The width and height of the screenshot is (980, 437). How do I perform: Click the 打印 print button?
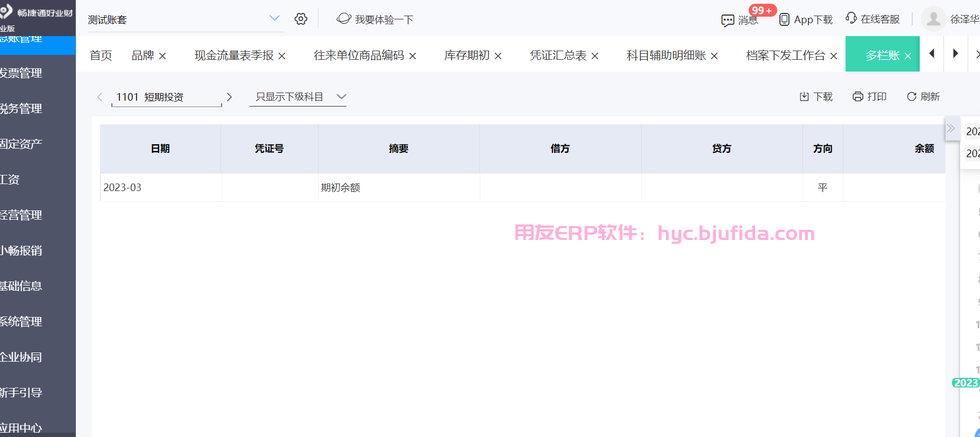pyautogui.click(x=869, y=96)
